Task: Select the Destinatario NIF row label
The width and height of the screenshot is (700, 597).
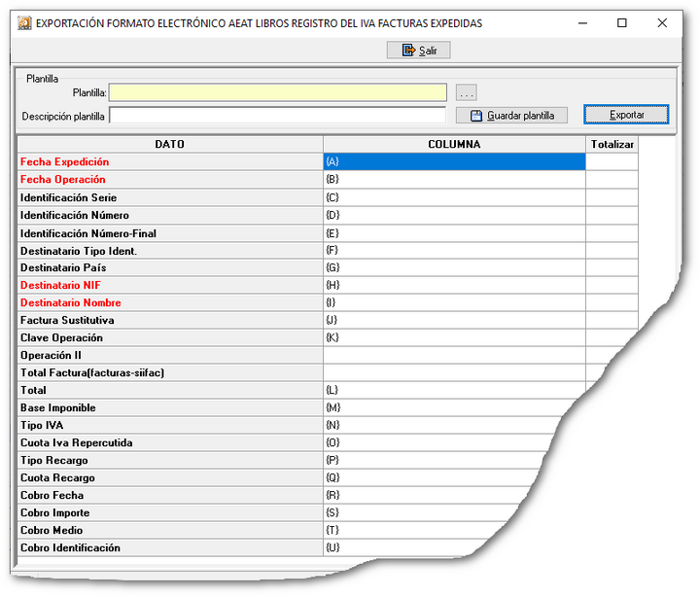Action: click(x=170, y=285)
